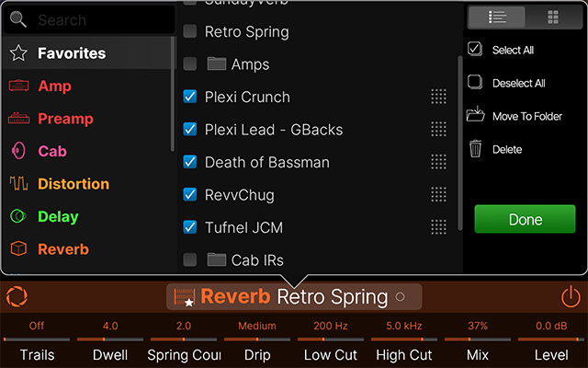
Task: Check the Retro Spring checkbox
Action: tap(190, 31)
